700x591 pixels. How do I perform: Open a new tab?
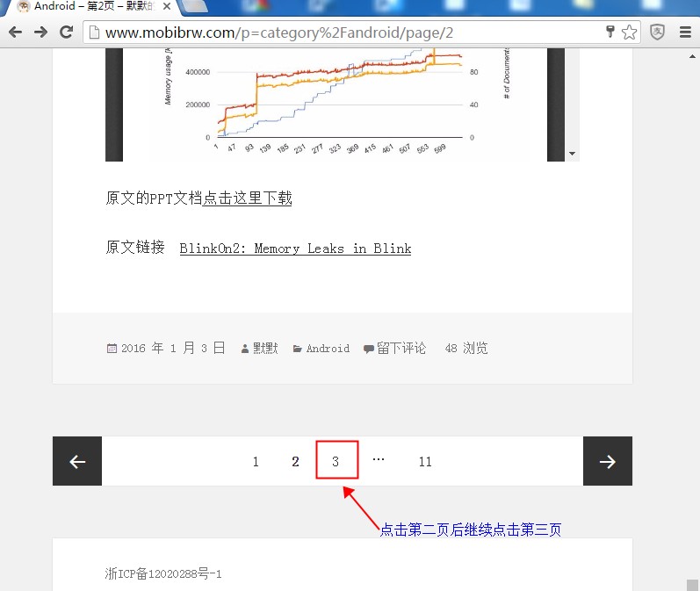[197, 7]
